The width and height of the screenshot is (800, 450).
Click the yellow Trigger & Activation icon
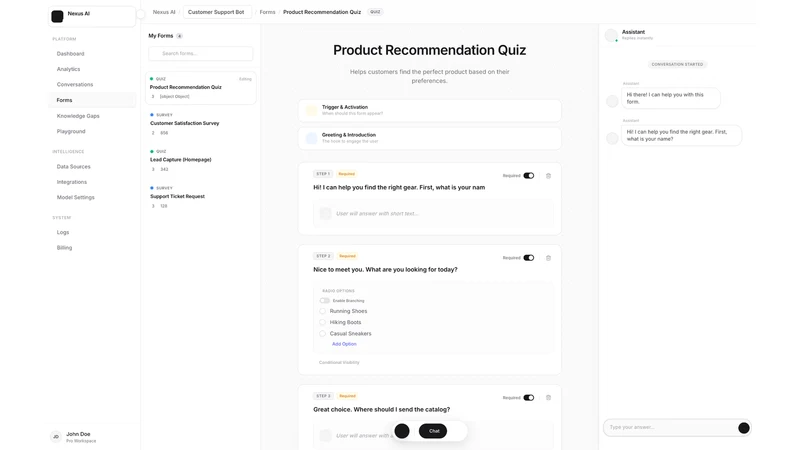(x=311, y=110)
